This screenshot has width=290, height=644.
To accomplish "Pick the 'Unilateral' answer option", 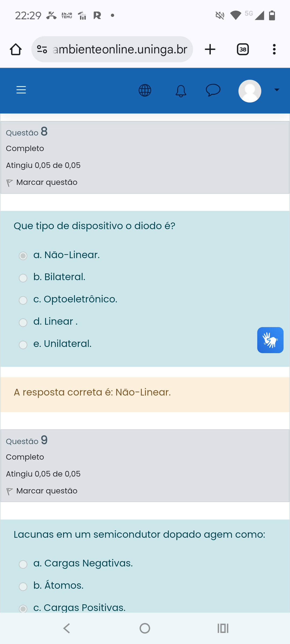I will pyautogui.click(x=23, y=345).
